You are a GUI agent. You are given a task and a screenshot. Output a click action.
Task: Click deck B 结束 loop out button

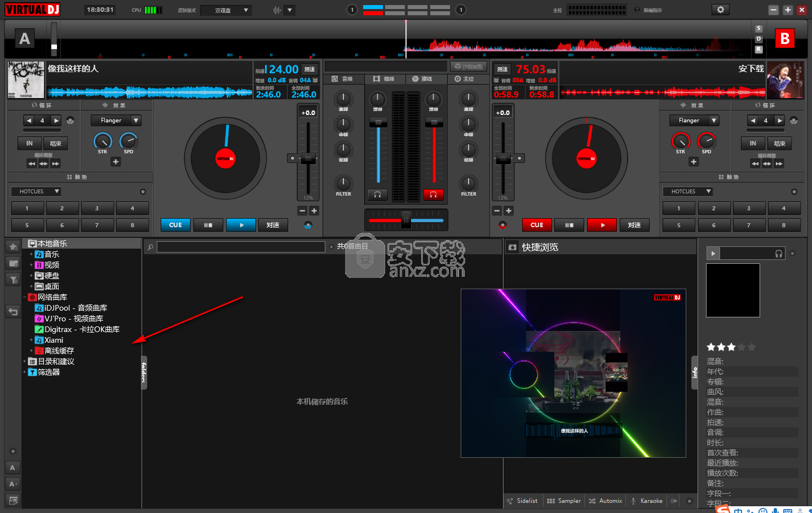coord(780,143)
